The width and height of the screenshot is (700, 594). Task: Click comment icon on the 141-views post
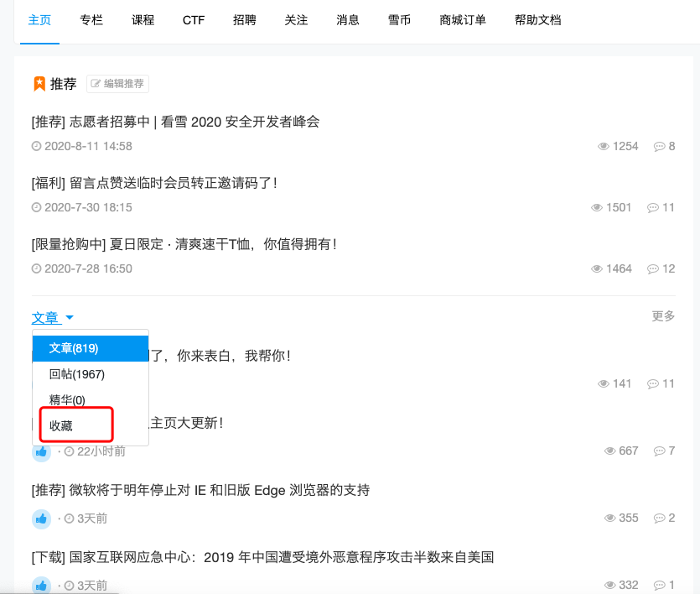pyautogui.click(x=653, y=384)
